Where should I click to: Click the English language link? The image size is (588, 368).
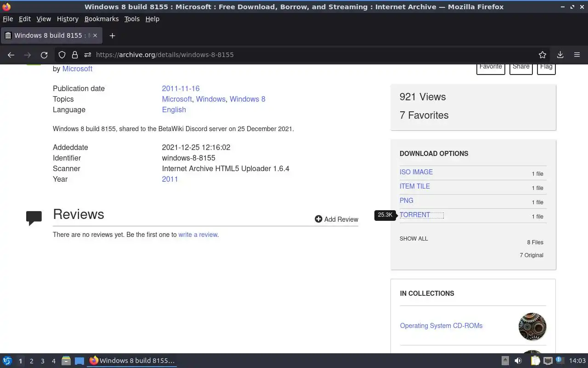tap(174, 109)
